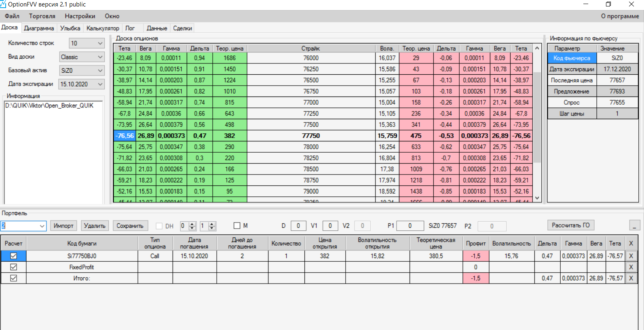The height and width of the screenshot is (330, 644).
Task: Enable the M checkbox
Action: (x=237, y=226)
